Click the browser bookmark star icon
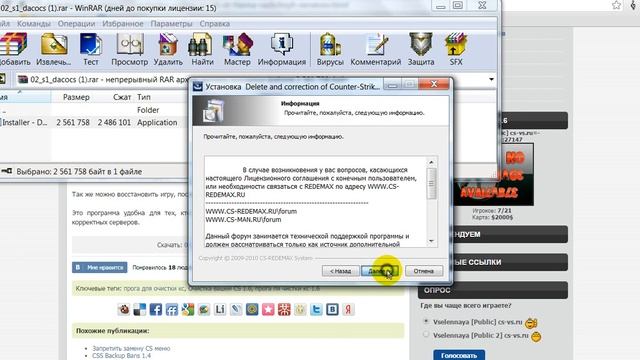Viewport: 640px width, 360px height. (616, 5)
